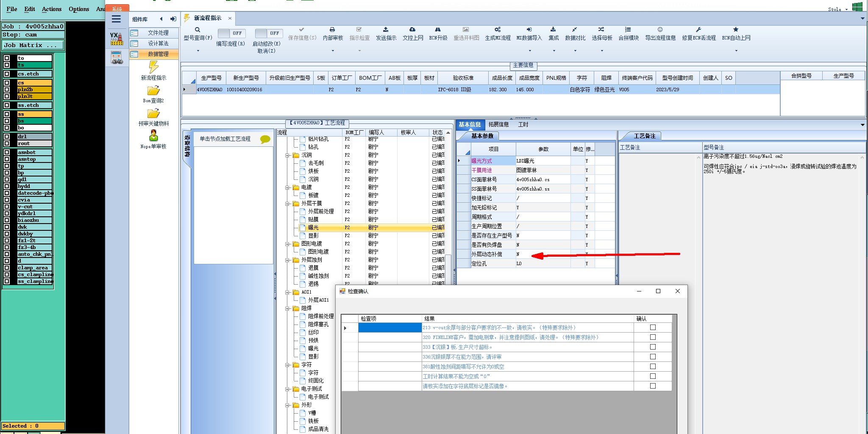This screenshot has height=434, width=868.
Task: Click the 导出流程信息 smiley icon
Action: click(660, 30)
